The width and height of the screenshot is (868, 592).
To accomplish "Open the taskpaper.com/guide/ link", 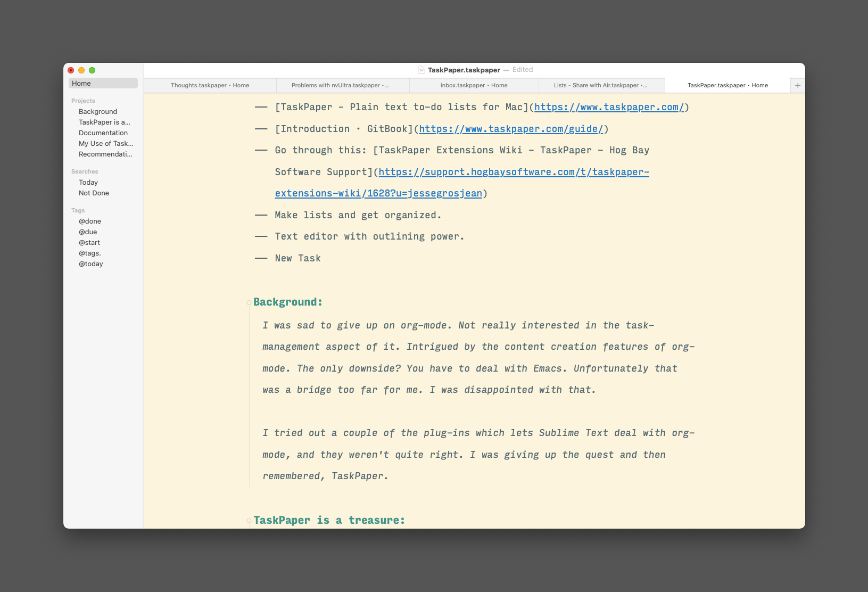I will click(511, 129).
